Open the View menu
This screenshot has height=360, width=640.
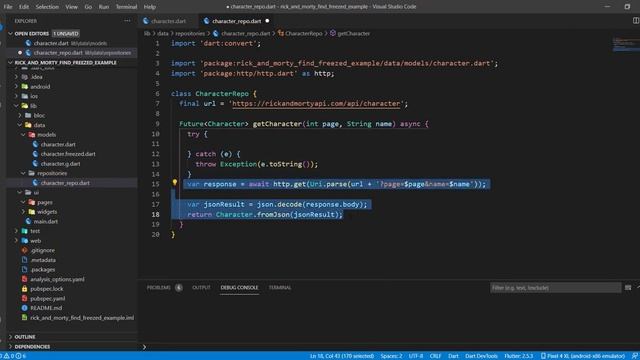click(71, 7)
